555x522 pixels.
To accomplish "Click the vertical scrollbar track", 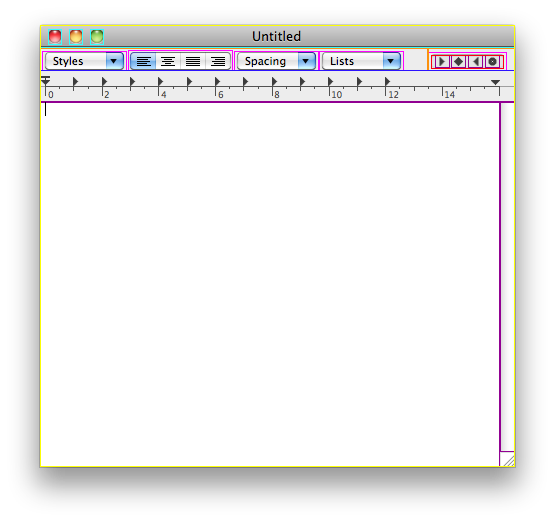I will (x=507, y=277).
